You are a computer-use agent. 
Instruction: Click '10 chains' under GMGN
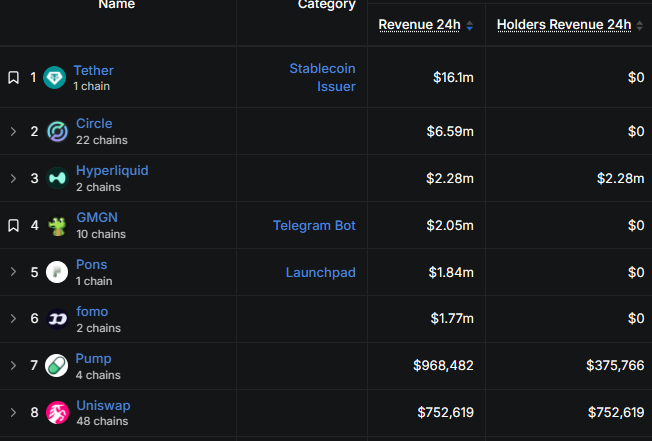101,234
